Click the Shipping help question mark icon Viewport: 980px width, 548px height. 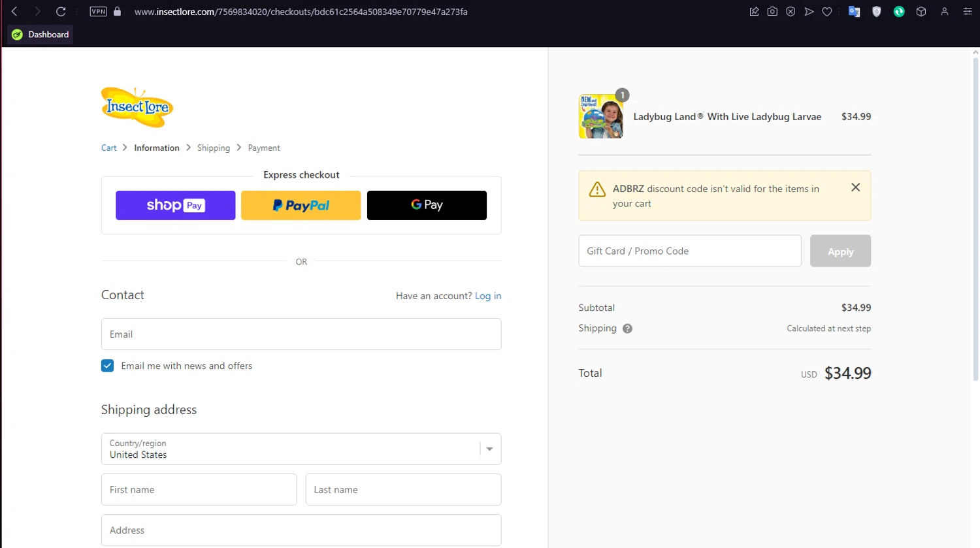click(x=627, y=329)
